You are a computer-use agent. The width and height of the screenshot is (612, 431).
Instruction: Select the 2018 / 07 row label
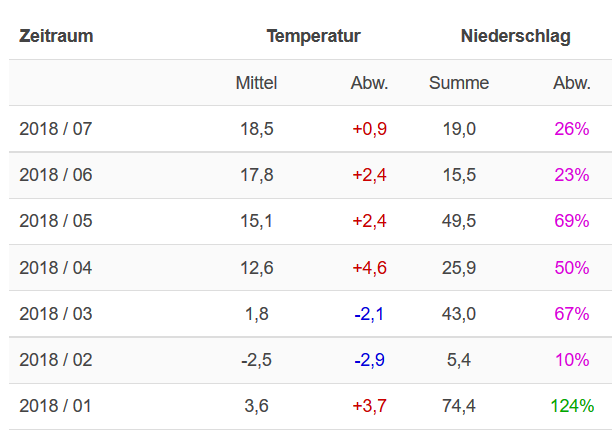coord(56,129)
